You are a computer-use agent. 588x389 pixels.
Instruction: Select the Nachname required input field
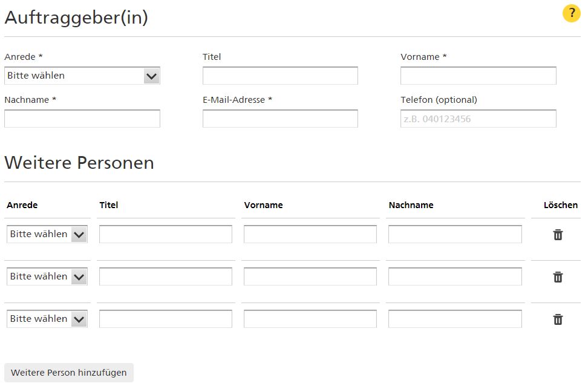(82, 119)
